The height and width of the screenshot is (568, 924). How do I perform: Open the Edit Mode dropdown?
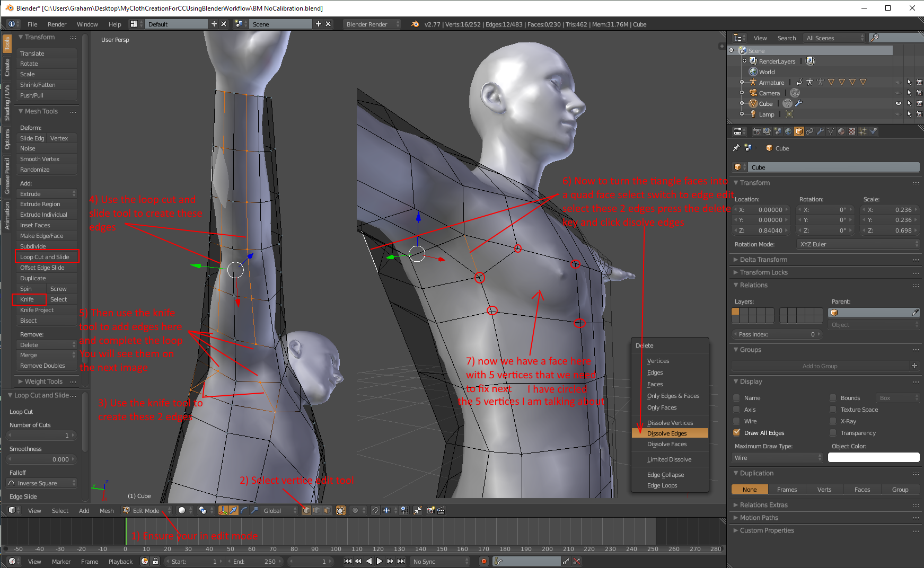pos(146,510)
